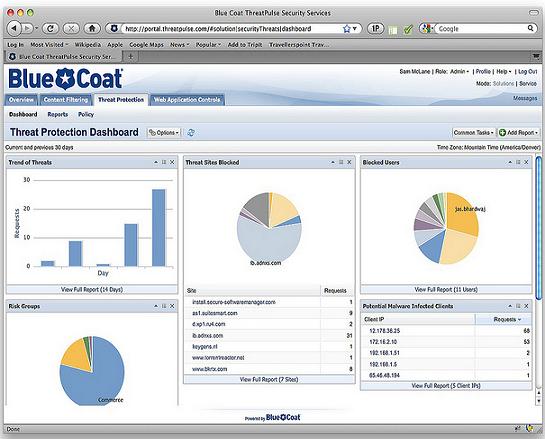Maximize the Trend of Threats panel
Image resolution: width=545 pixels, height=439 pixels.
(164, 162)
